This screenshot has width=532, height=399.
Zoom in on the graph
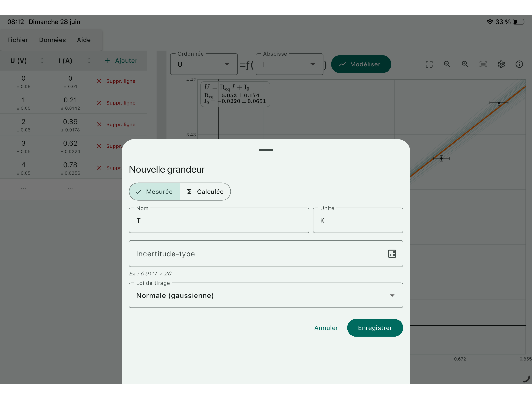(x=465, y=64)
